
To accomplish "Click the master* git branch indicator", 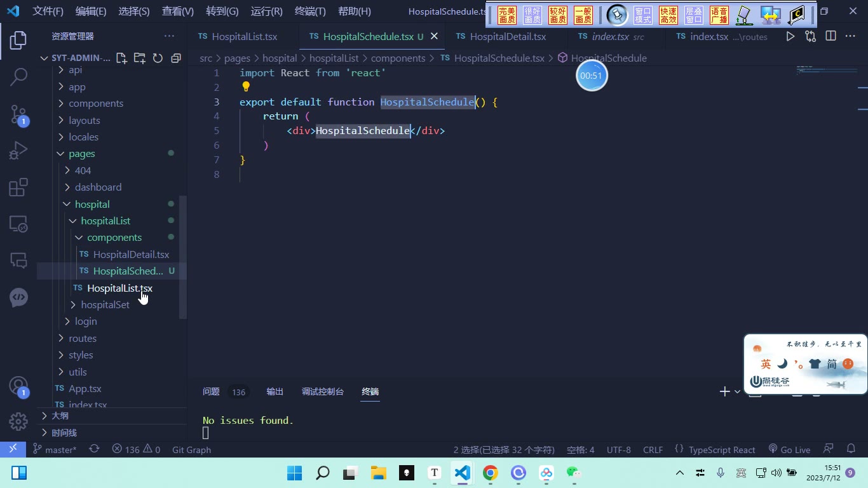I will [55, 449].
